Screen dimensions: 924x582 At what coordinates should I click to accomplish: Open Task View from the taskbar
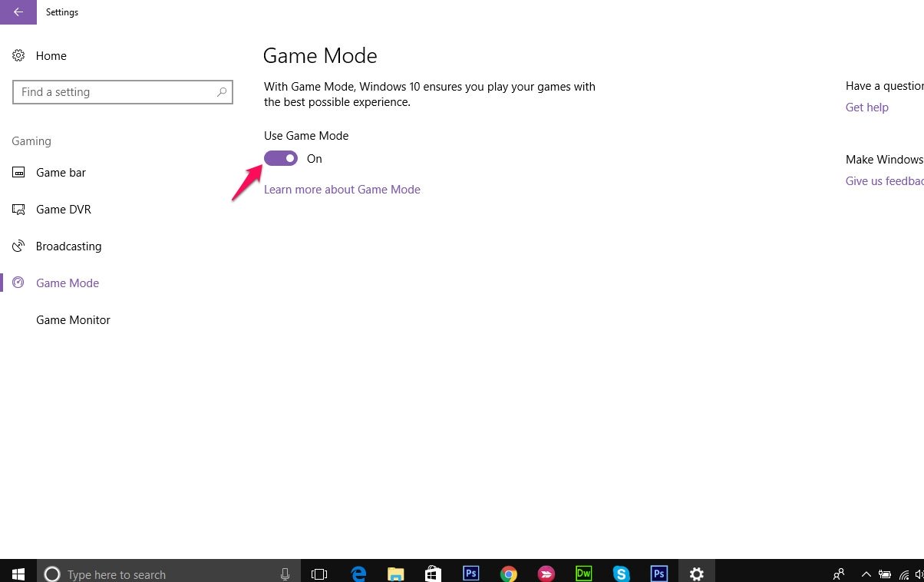click(x=319, y=574)
